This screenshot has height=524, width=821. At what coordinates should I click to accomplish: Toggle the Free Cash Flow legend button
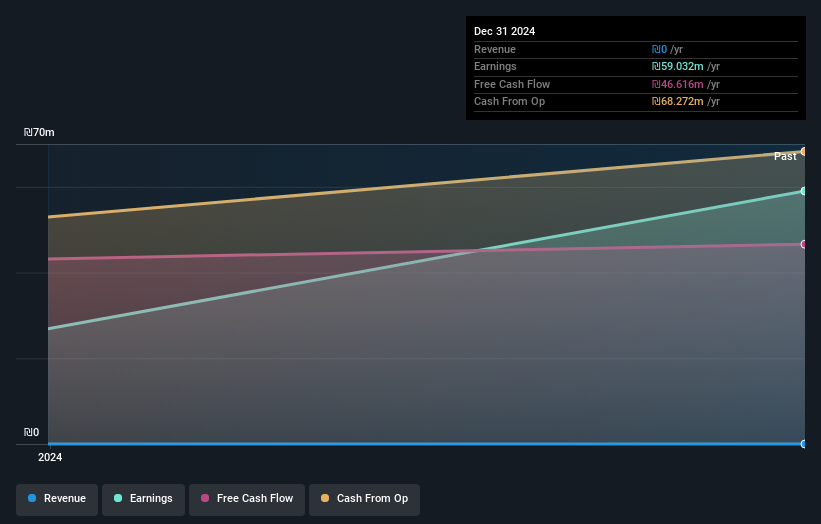coord(247,499)
